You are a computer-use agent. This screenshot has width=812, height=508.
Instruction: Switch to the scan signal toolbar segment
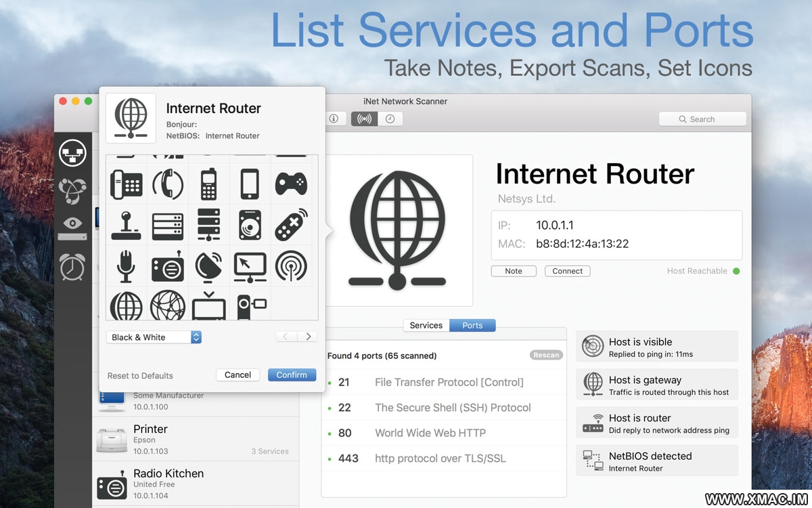point(364,119)
